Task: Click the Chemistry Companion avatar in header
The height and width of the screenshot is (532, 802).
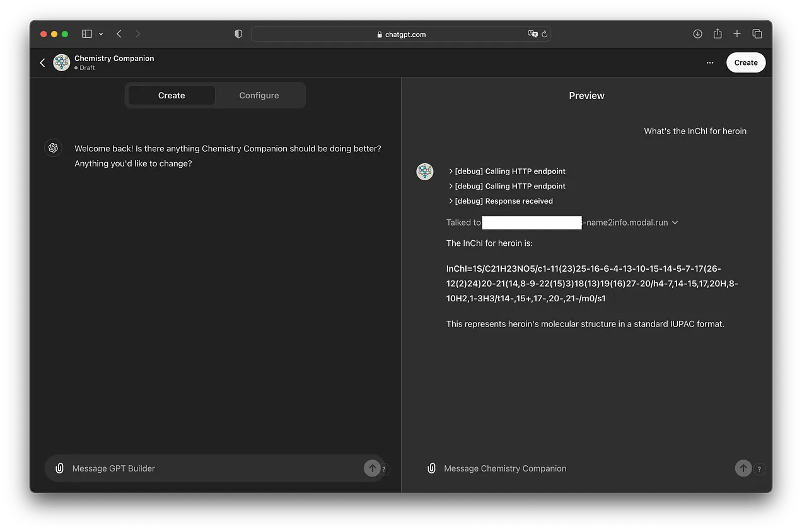Action: point(61,62)
